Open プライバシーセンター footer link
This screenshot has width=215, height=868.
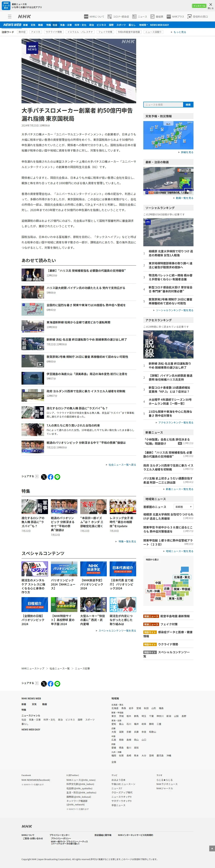coord(59,835)
